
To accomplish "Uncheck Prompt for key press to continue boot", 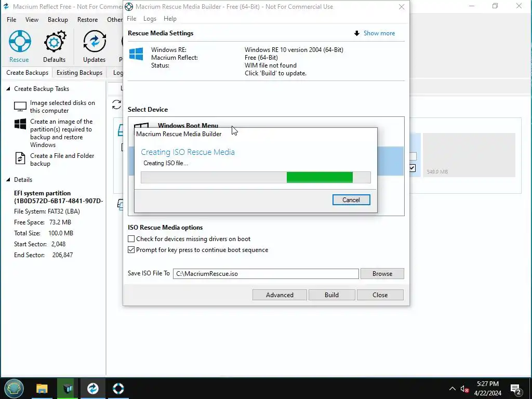I will tap(131, 250).
